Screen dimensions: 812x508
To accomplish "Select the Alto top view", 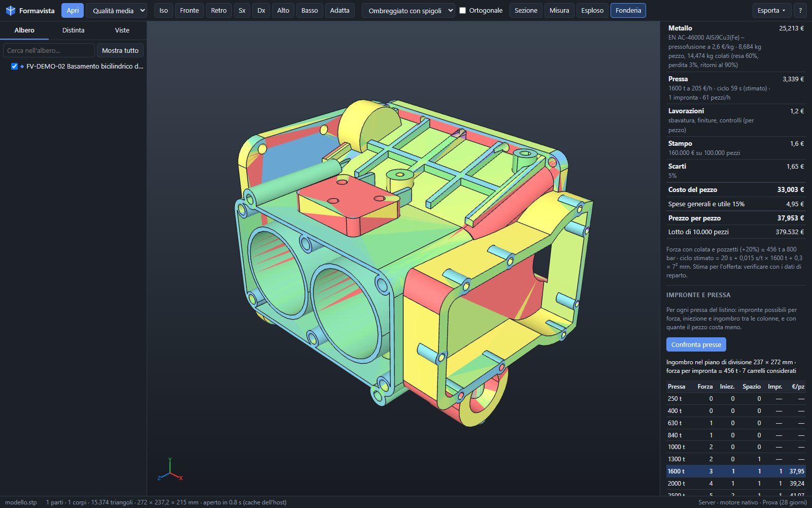I will coord(283,11).
